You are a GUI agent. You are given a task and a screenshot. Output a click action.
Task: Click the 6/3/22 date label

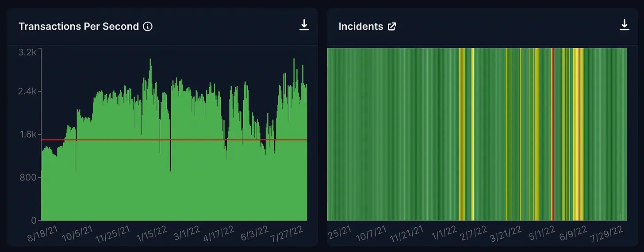click(x=256, y=232)
